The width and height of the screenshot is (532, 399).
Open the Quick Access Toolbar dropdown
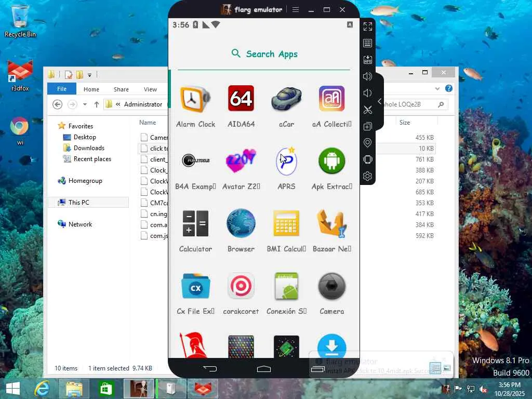pyautogui.click(x=89, y=75)
